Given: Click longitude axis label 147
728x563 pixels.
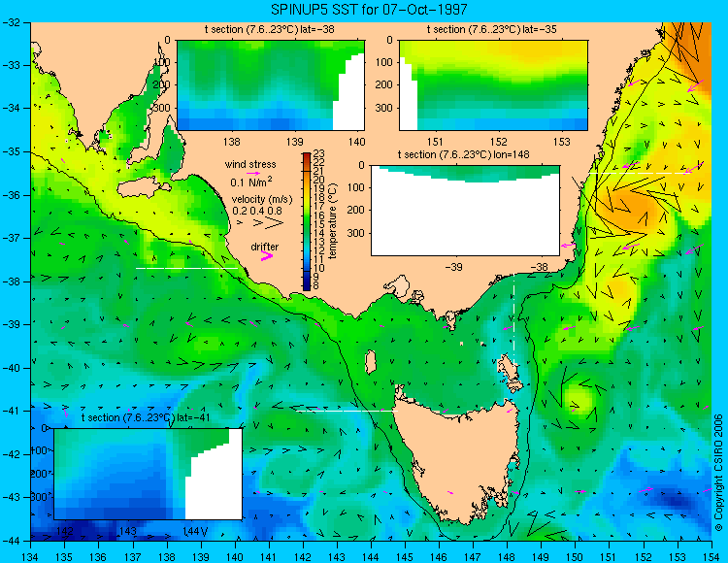Looking at the screenshot, I should tap(473, 557).
